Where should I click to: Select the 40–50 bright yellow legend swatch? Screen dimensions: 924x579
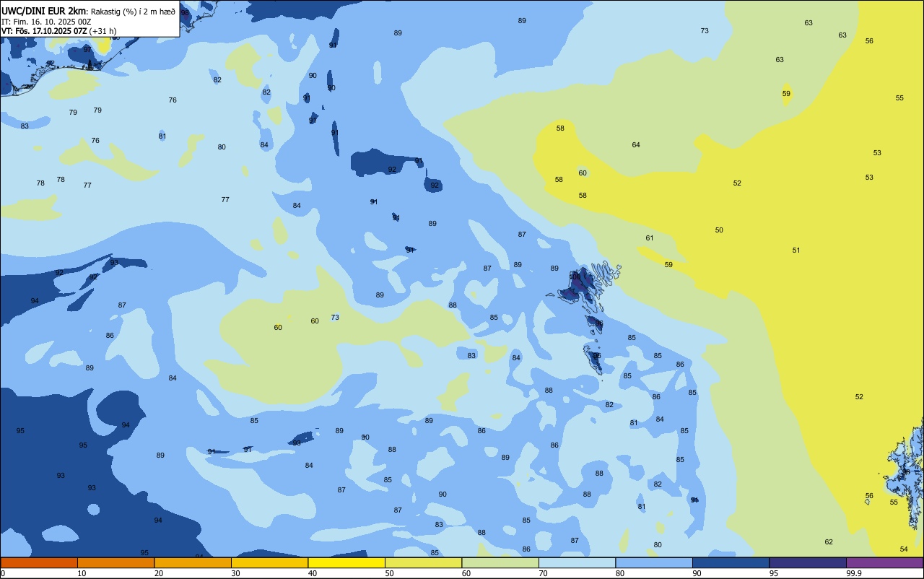346,562
